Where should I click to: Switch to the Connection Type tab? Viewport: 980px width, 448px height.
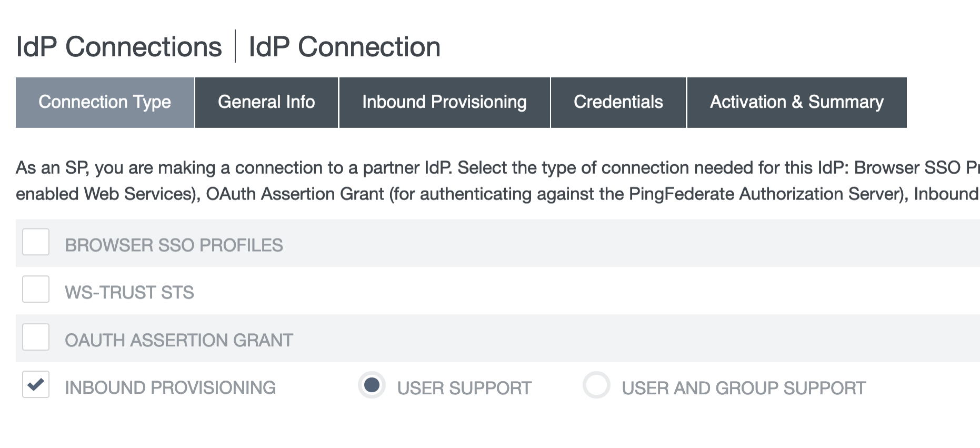(105, 102)
